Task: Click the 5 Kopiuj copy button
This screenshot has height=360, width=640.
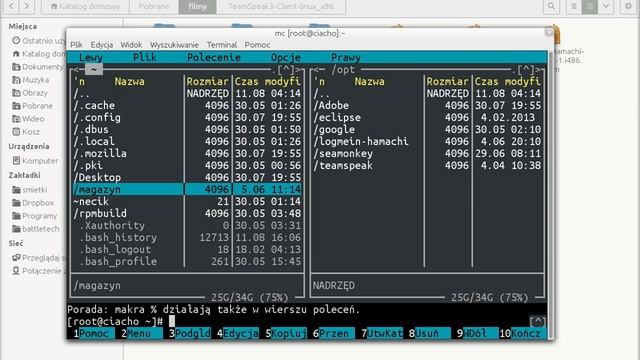Action: click(286, 333)
